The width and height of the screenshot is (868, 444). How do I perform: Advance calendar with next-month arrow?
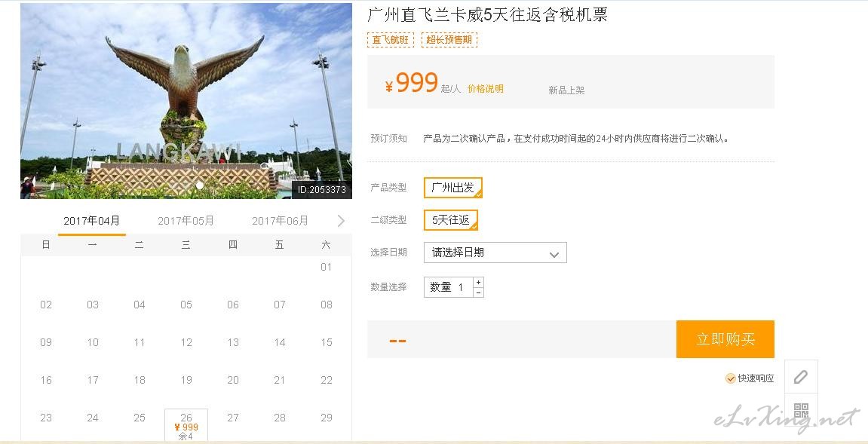tap(340, 221)
